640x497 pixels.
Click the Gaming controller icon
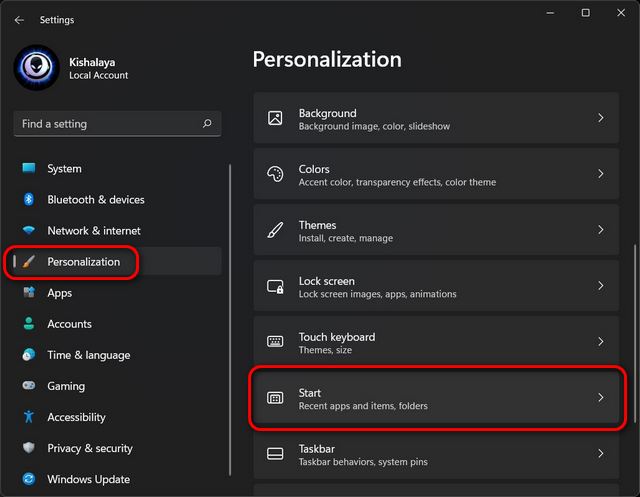coord(29,385)
